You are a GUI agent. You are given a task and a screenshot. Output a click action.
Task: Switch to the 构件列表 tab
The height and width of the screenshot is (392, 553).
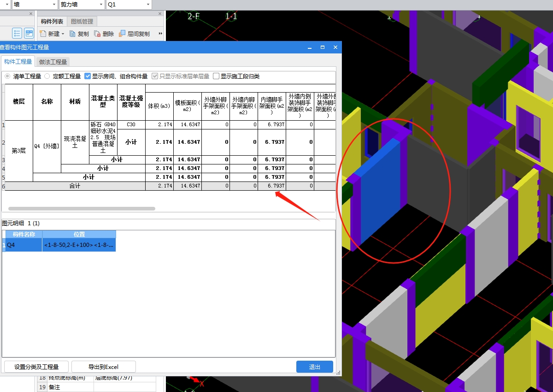pos(52,22)
